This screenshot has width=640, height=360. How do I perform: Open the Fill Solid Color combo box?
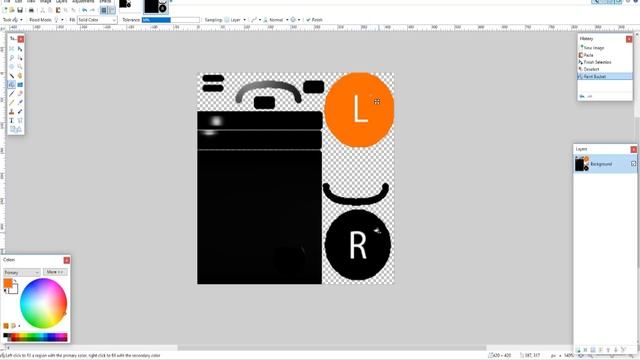(x=97, y=20)
